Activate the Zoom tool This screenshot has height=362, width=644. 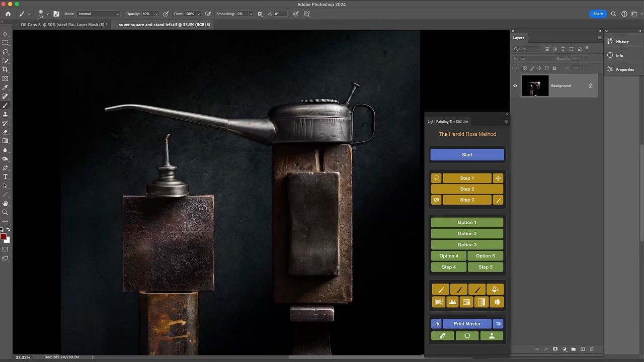(6, 212)
